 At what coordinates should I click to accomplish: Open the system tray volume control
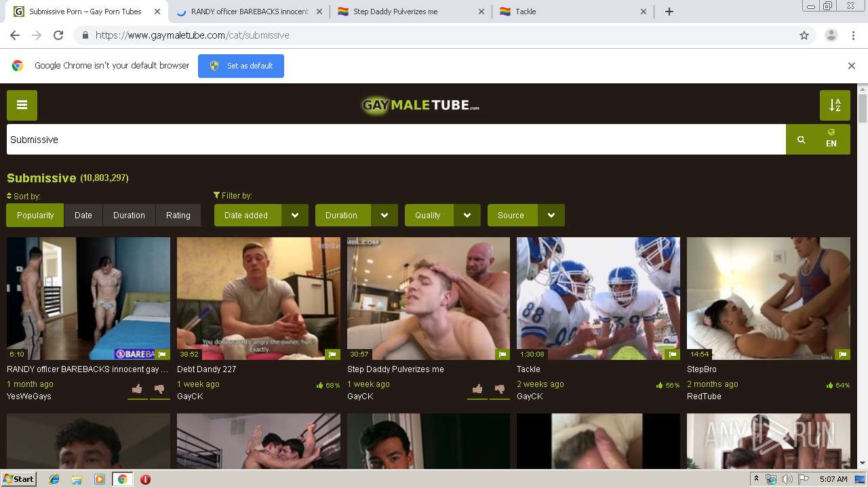click(787, 479)
